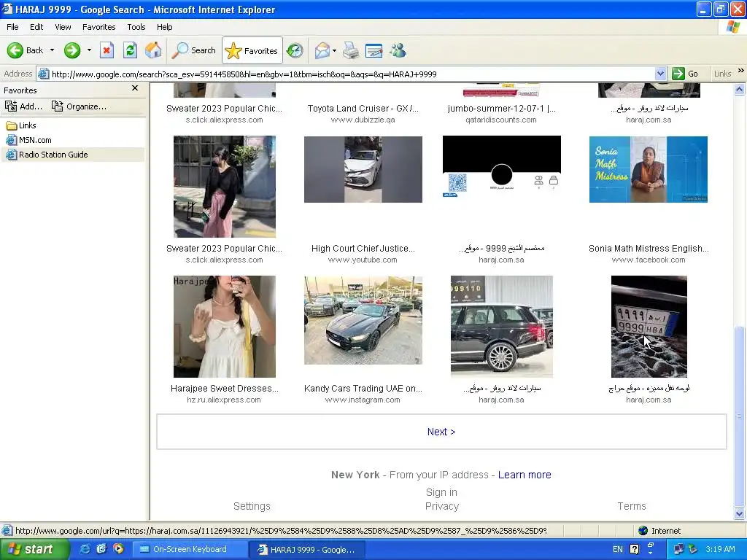Click inside the Address URL field
The image size is (747, 560).
tap(352, 74)
